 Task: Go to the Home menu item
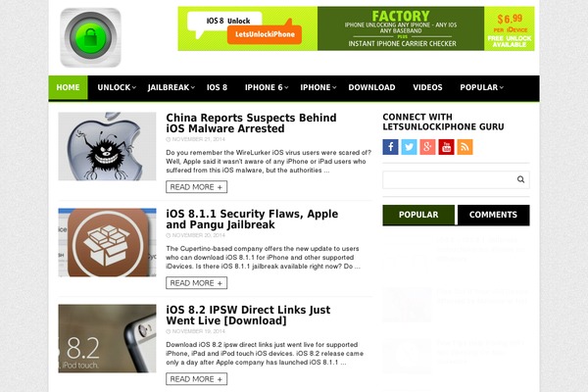tap(68, 87)
